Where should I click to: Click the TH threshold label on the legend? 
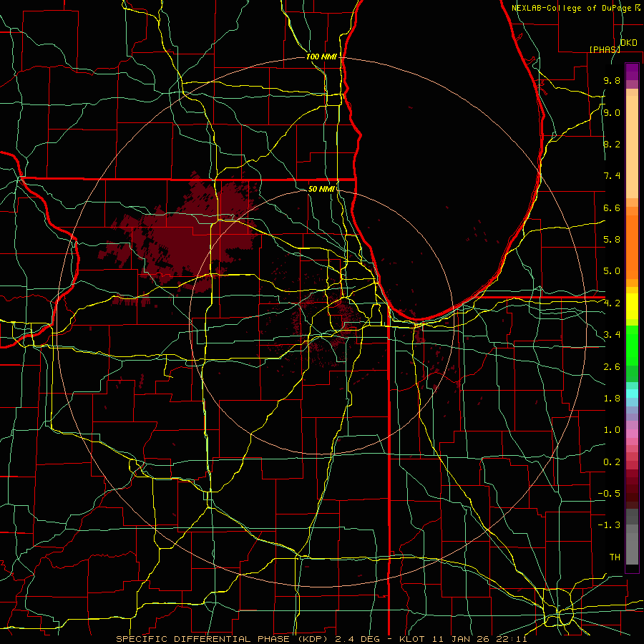615,557
